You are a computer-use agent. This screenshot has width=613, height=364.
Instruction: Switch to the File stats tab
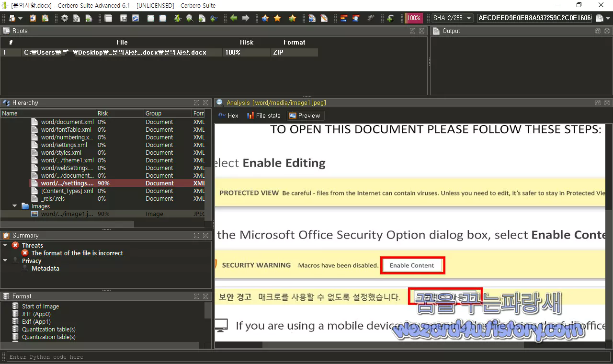tap(263, 115)
